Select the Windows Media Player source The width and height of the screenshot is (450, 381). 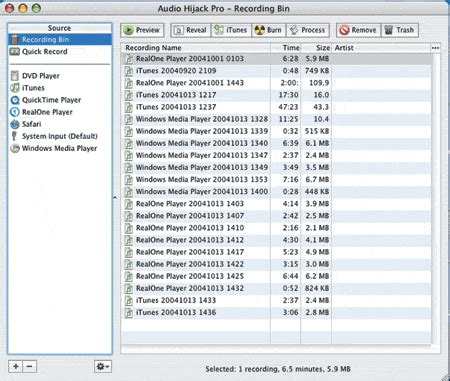pos(60,148)
